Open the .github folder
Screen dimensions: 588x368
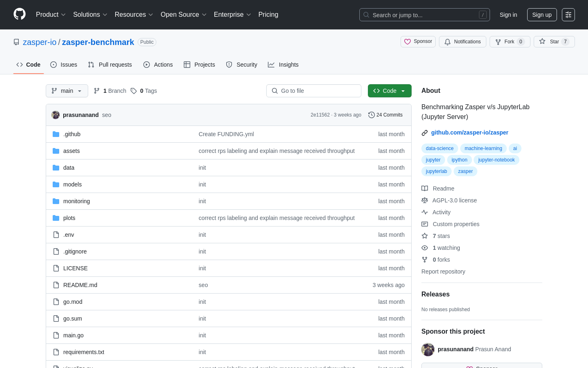click(72, 134)
